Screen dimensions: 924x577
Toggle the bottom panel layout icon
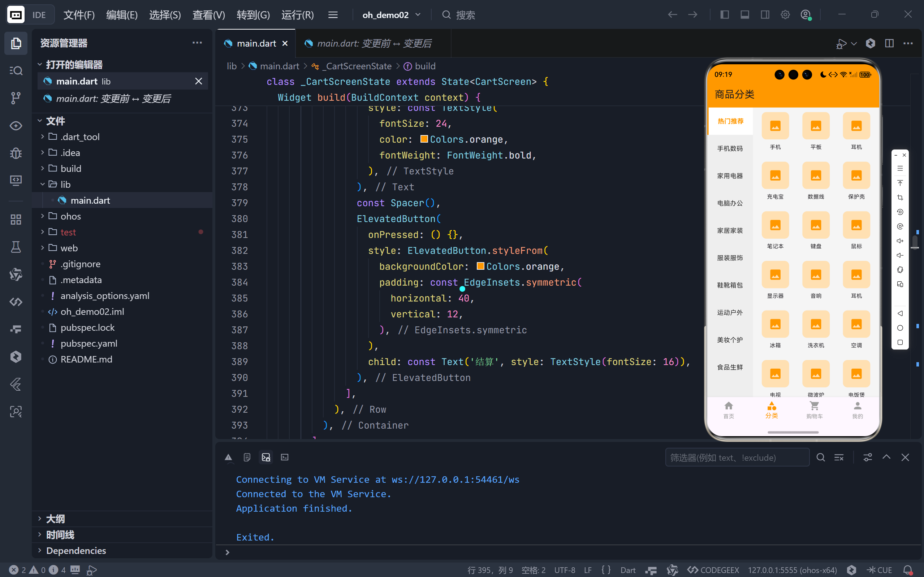click(744, 14)
